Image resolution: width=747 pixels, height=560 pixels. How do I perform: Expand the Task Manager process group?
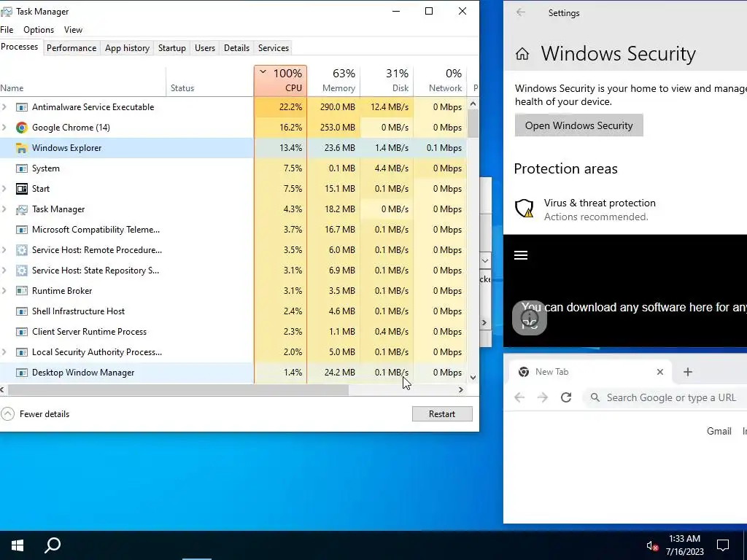tap(4, 209)
